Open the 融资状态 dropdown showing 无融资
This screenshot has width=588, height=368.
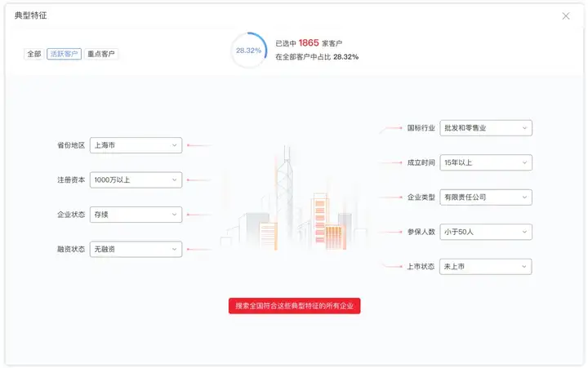pos(136,249)
